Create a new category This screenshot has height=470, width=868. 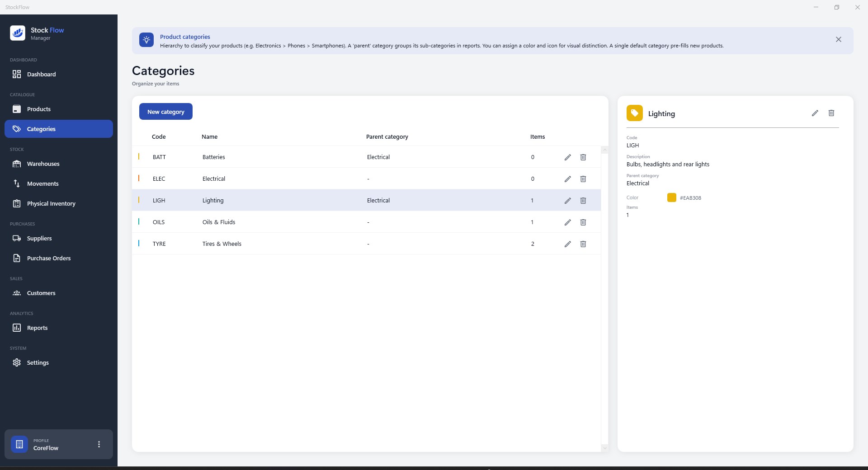click(166, 112)
